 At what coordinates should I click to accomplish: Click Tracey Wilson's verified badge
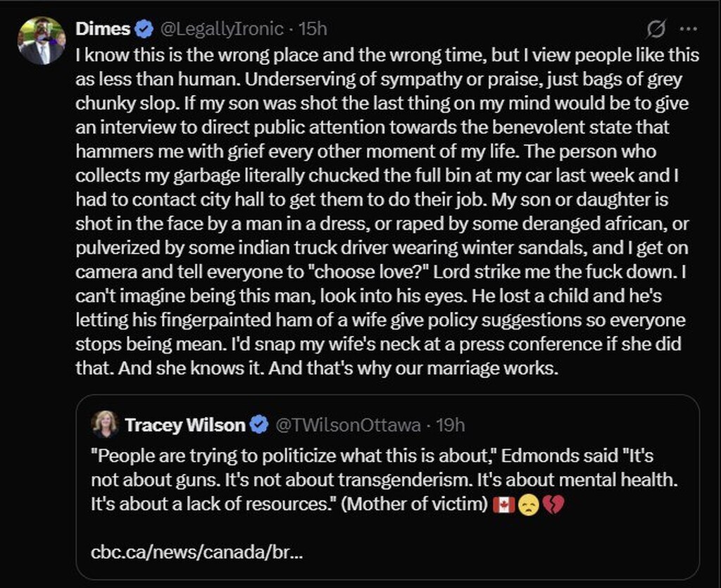(x=259, y=425)
